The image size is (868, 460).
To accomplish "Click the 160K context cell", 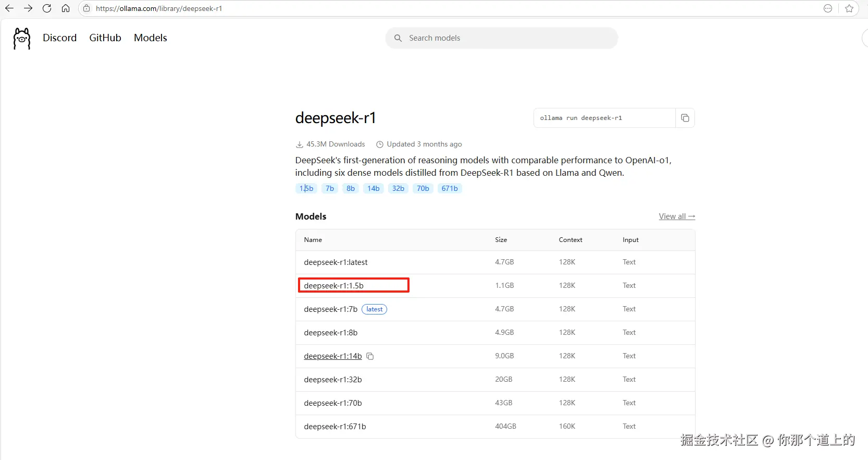I will click(x=567, y=427).
